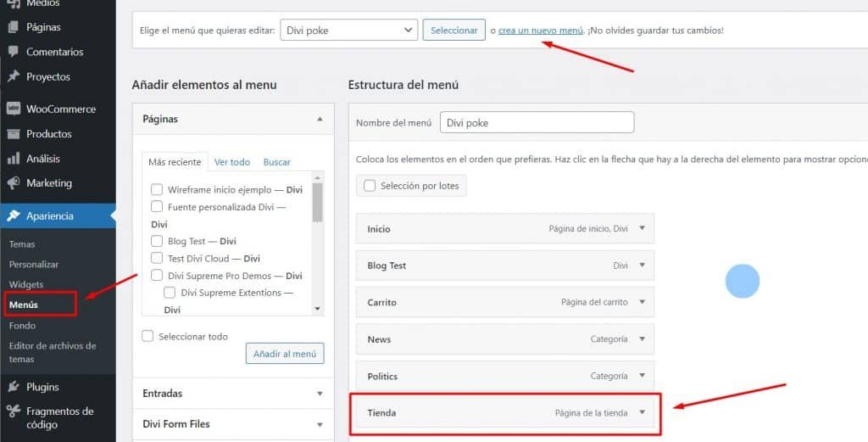The width and height of the screenshot is (868, 442).
Task: Click the pages list scrollbar thumb
Action: (x=317, y=202)
